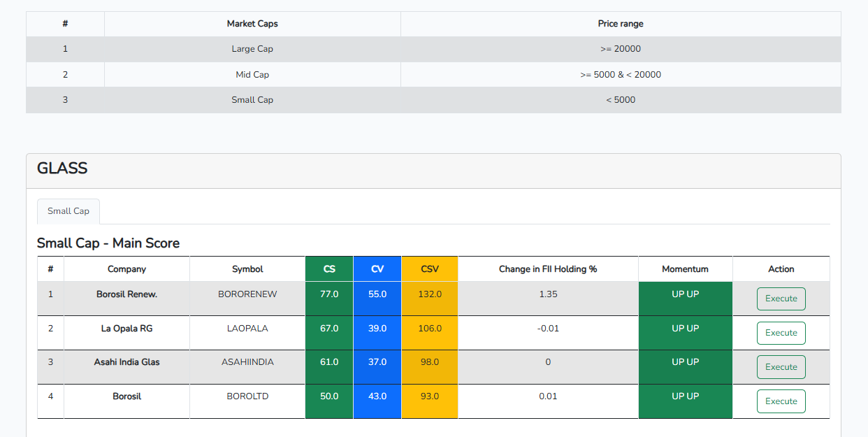This screenshot has height=437, width=868.
Task: Click CSV score 132.0
Action: (x=430, y=294)
